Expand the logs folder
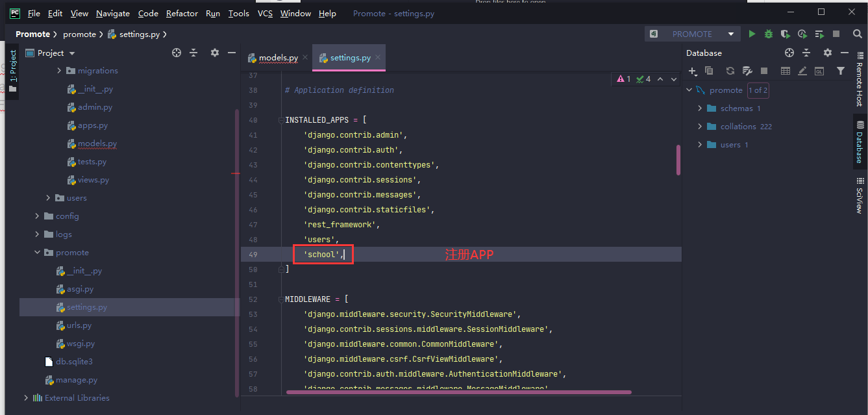 37,234
